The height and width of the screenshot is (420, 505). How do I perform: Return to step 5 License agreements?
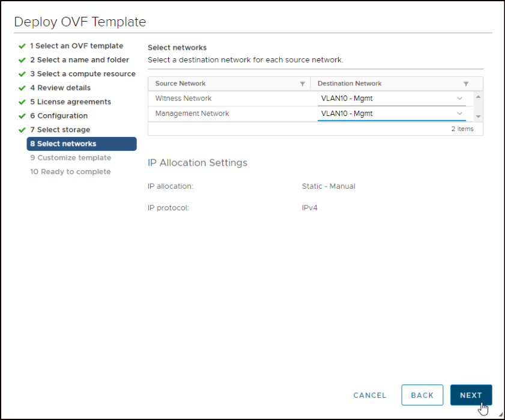70,102
